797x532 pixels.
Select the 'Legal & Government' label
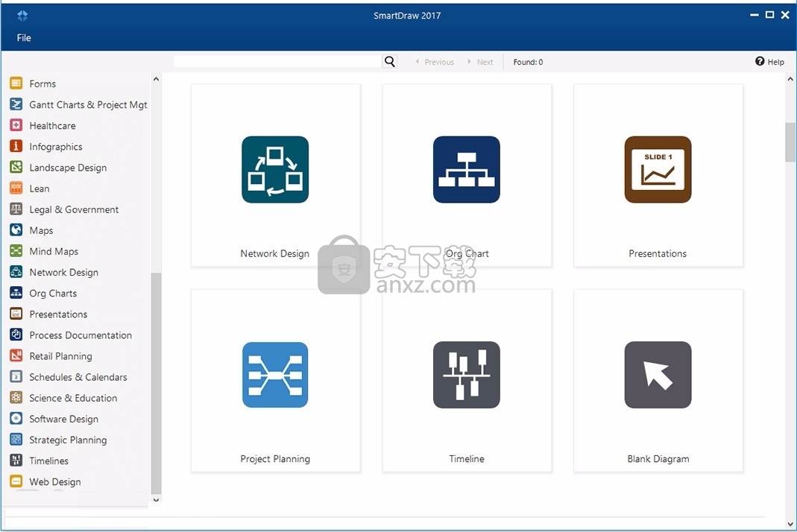tap(74, 209)
